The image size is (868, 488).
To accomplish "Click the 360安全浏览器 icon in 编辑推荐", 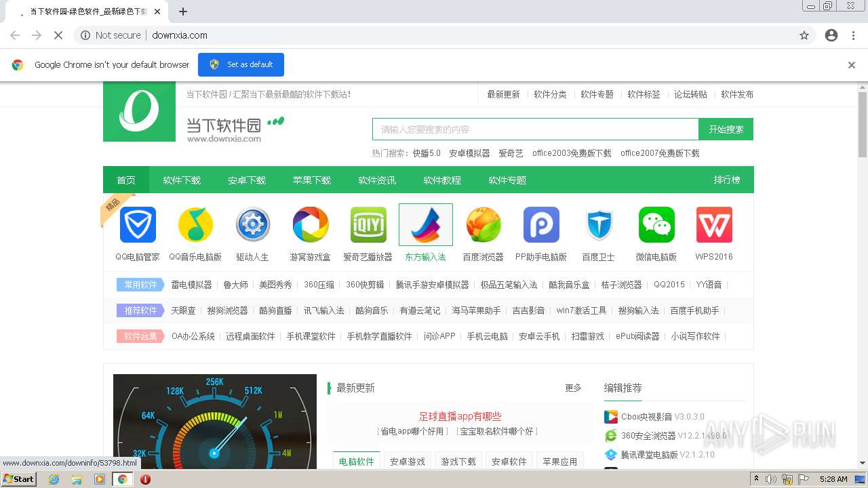I will point(611,436).
